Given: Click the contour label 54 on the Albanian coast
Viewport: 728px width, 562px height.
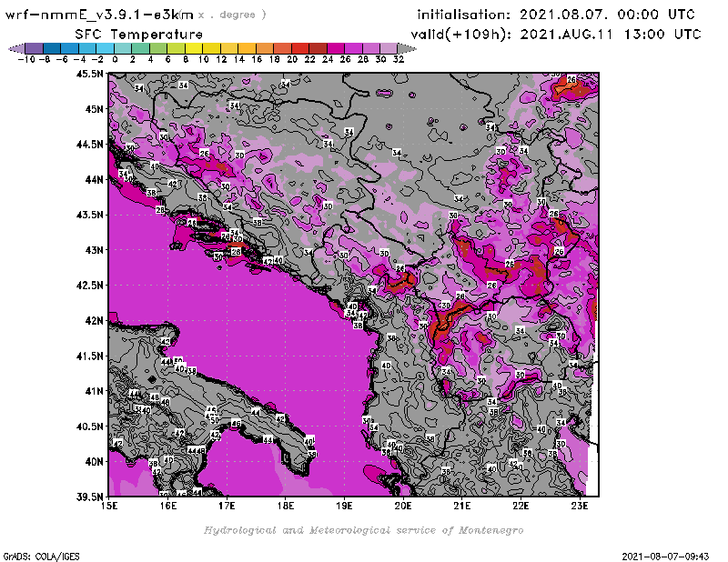Looking at the screenshot, I should (x=373, y=427).
